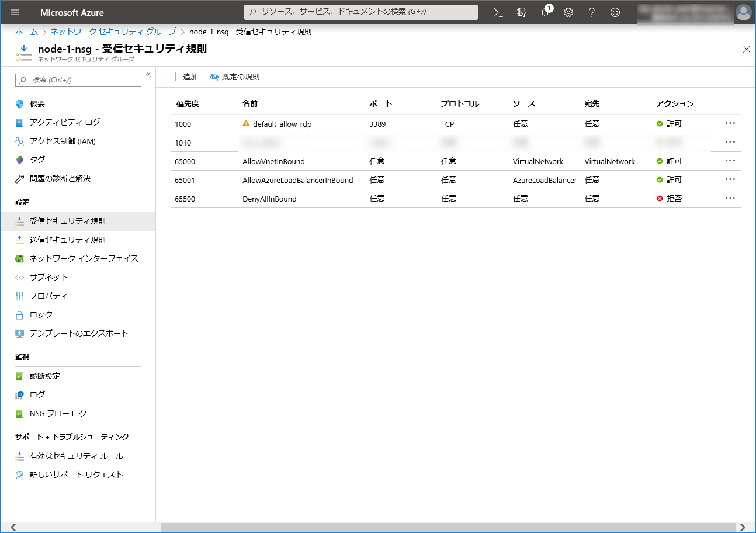
Task: Click the global resource search box
Action: [361, 12]
